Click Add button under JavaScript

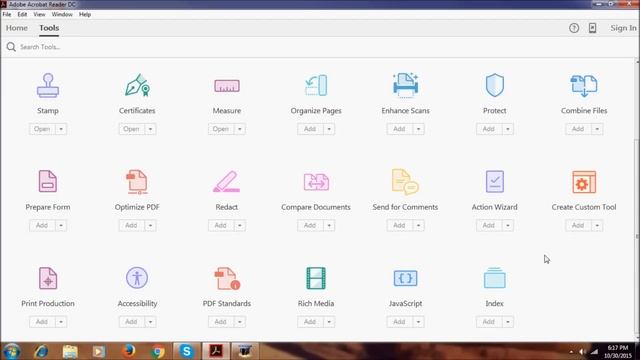coord(399,322)
